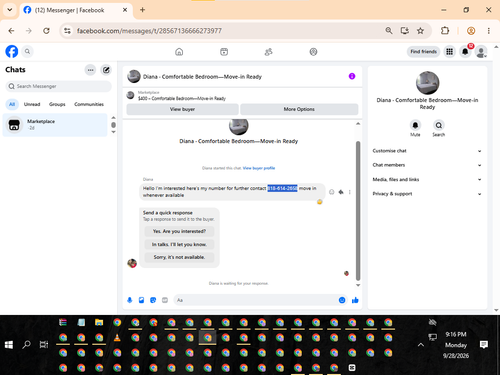Open conversation information purple icon
500x375 pixels.
352,76
